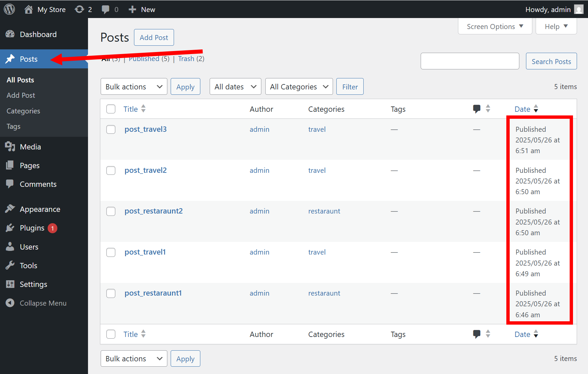Click the bottom Apply button
The image size is (588, 374).
(x=185, y=359)
